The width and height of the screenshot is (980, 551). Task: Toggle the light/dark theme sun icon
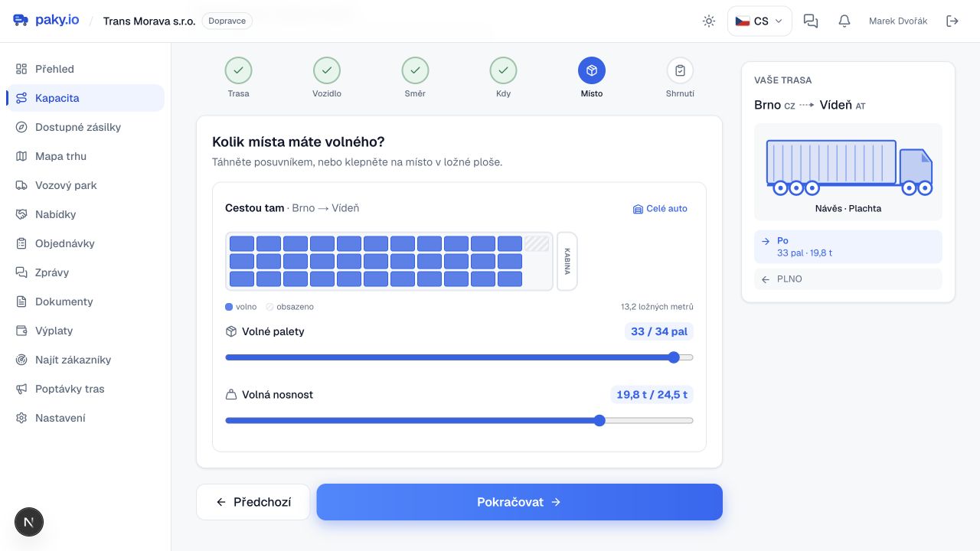tap(709, 21)
